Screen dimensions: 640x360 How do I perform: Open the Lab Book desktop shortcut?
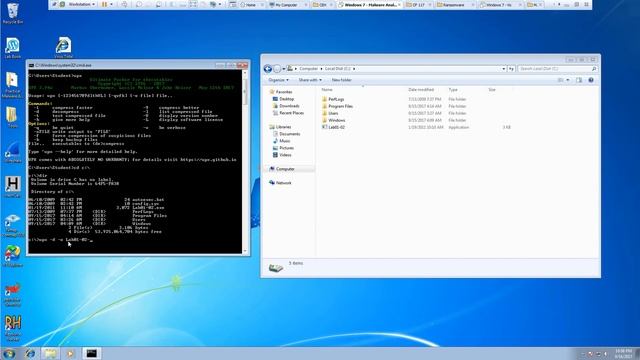[13, 48]
